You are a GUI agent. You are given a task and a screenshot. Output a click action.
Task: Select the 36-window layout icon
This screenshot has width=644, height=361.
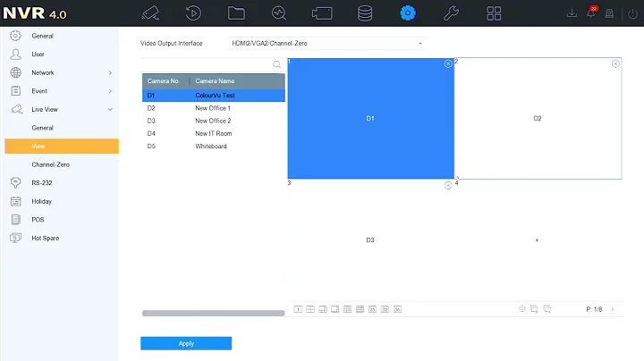tap(397, 309)
